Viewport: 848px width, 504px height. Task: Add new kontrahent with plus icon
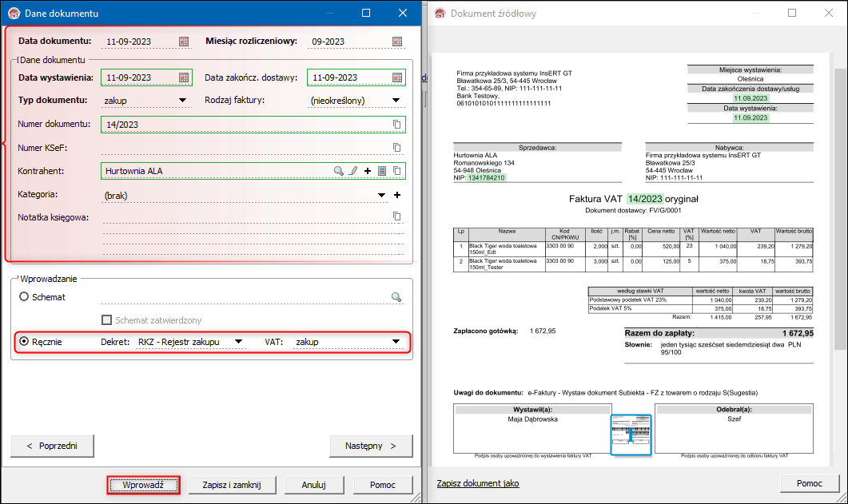[x=368, y=170]
